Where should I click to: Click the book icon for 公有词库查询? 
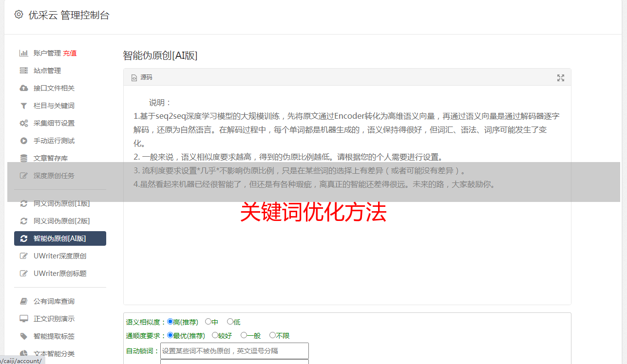(x=23, y=301)
